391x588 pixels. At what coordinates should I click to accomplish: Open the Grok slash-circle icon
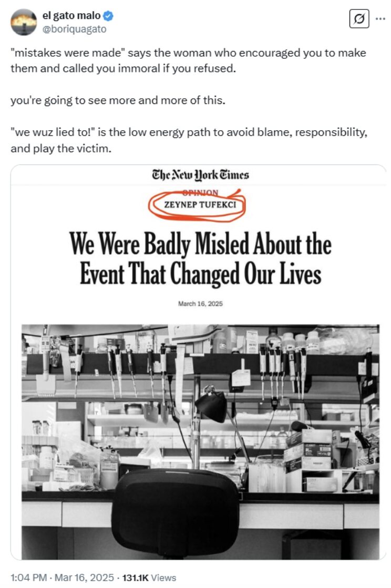(x=359, y=19)
